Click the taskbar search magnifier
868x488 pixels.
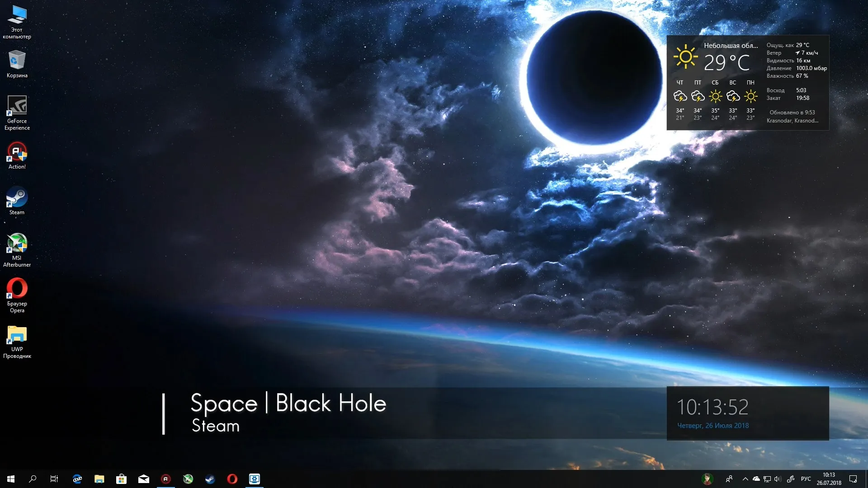(x=33, y=479)
